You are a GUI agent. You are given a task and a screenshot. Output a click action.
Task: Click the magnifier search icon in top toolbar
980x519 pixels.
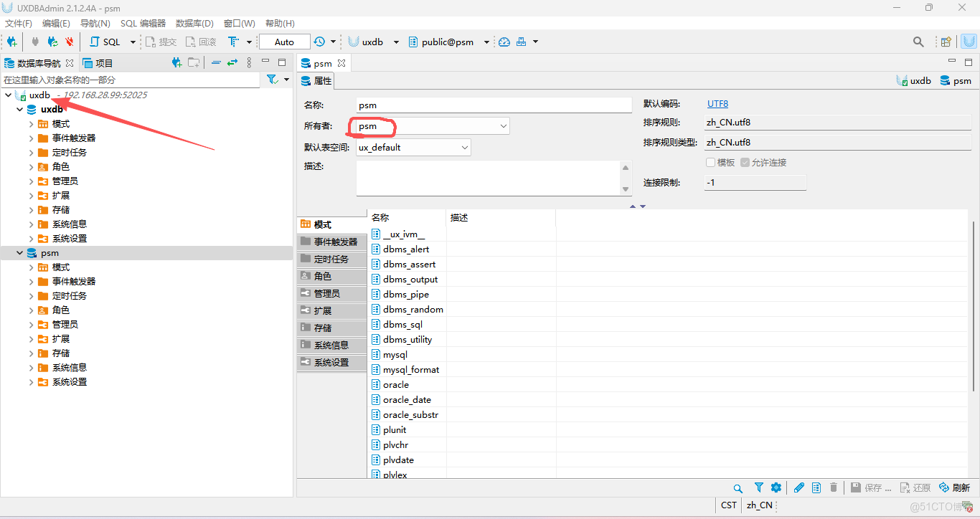click(x=918, y=42)
